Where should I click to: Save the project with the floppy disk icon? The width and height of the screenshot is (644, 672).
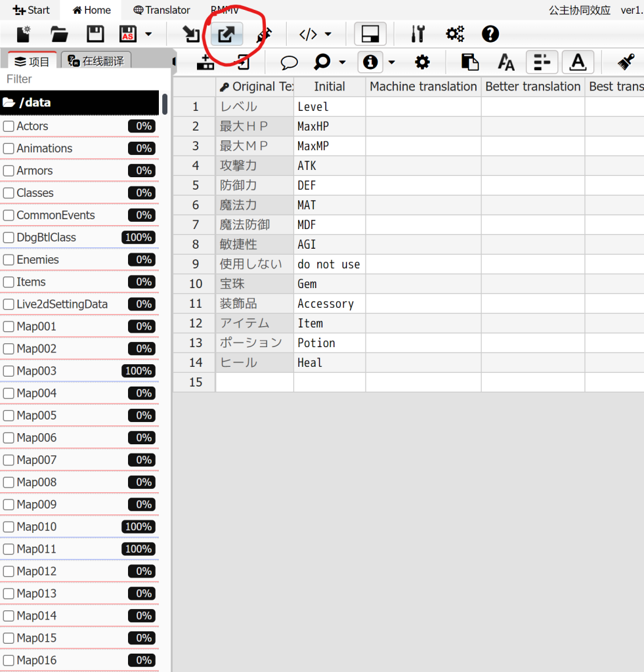96,34
